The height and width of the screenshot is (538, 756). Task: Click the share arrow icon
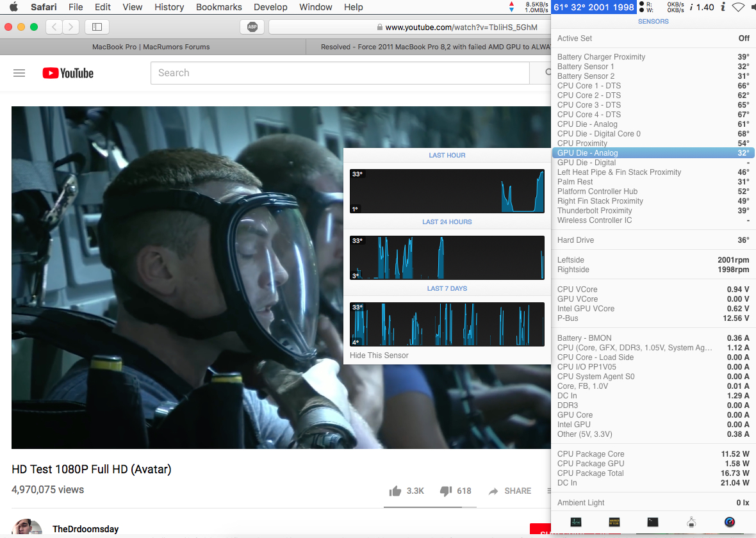point(493,491)
